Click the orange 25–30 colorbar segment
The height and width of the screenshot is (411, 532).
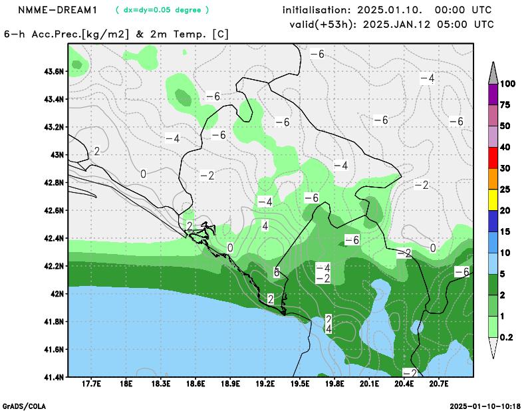click(493, 179)
